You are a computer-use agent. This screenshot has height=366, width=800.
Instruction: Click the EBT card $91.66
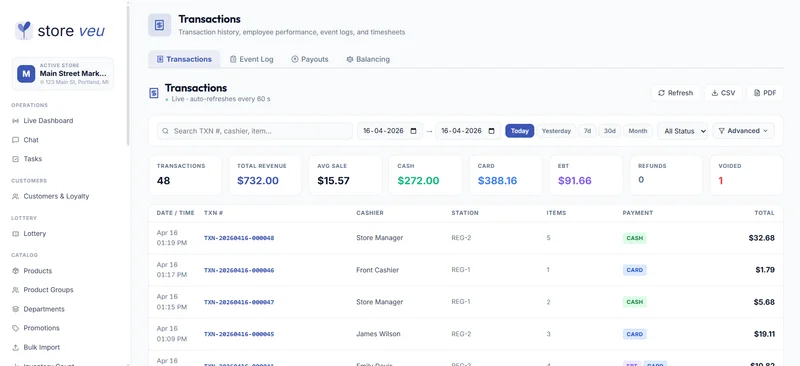tap(586, 175)
